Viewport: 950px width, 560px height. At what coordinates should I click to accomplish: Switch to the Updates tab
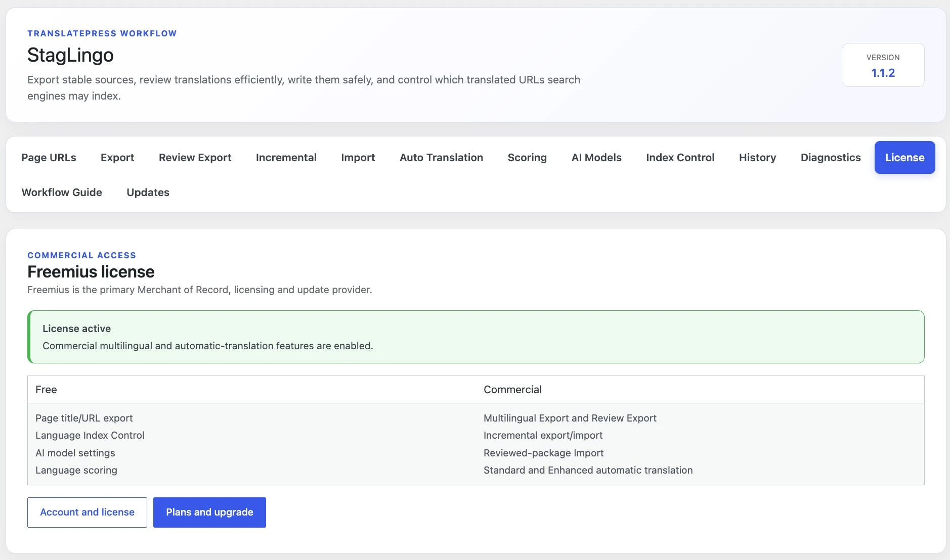pos(148,193)
